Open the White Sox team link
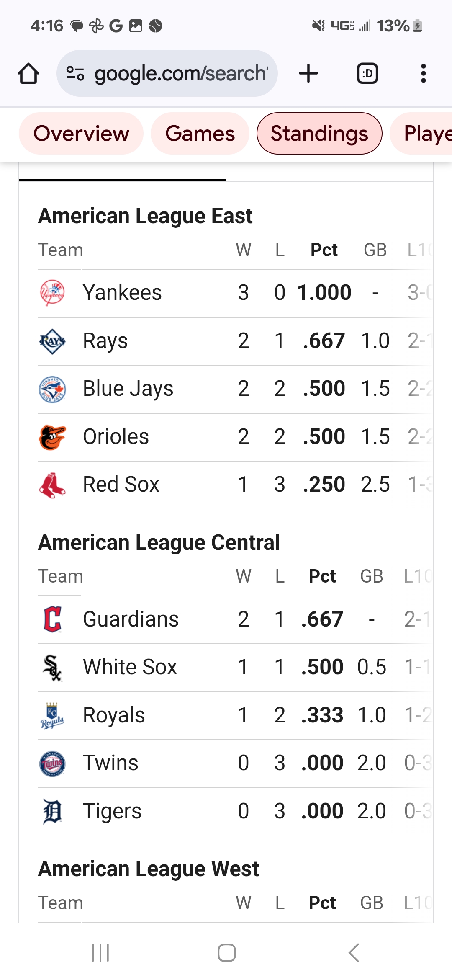 pyautogui.click(x=130, y=667)
